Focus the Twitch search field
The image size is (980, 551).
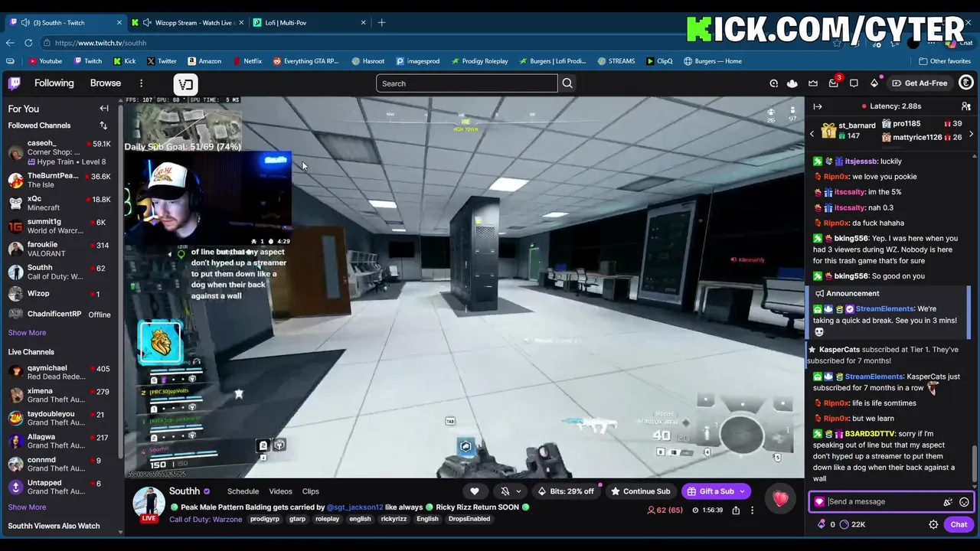pos(466,83)
